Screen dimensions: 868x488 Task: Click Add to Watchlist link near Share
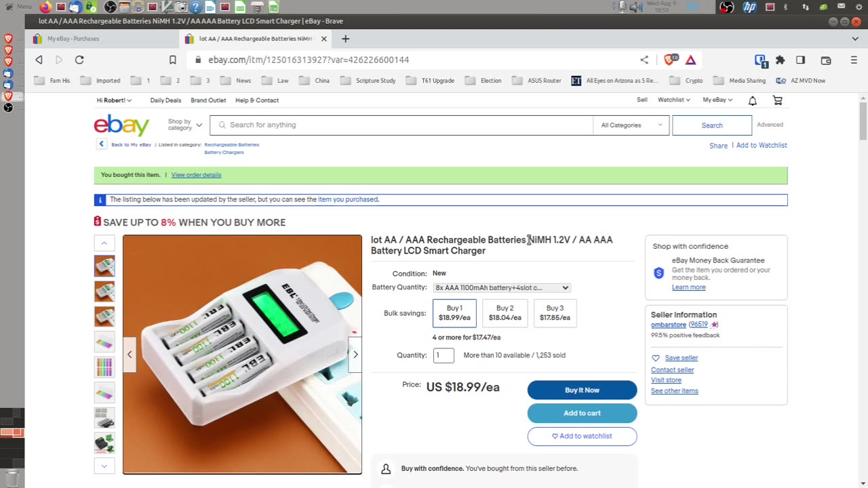pos(762,146)
